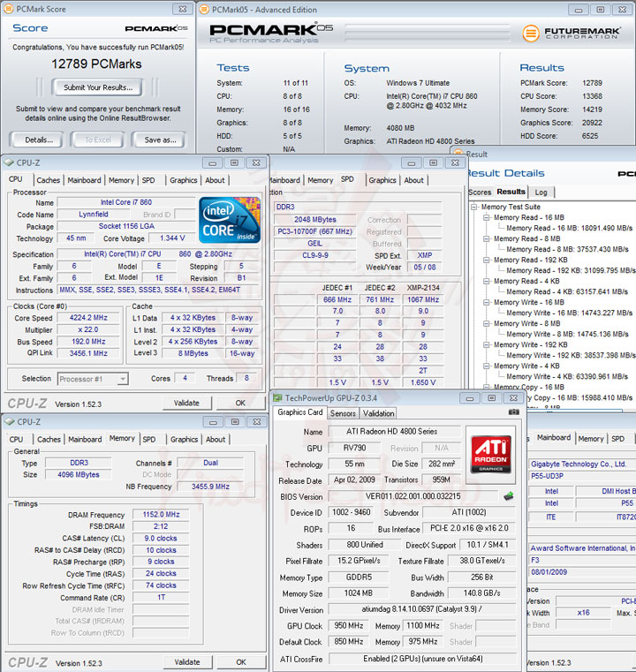The width and height of the screenshot is (636, 672).
Task: Open the Log tab in Result Details
Action: click(x=541, y=193)
